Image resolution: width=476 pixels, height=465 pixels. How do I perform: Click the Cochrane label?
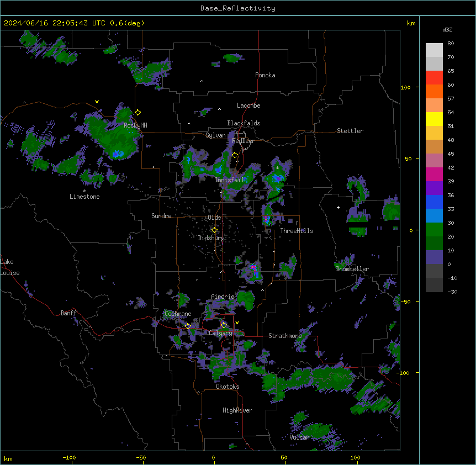178,314
